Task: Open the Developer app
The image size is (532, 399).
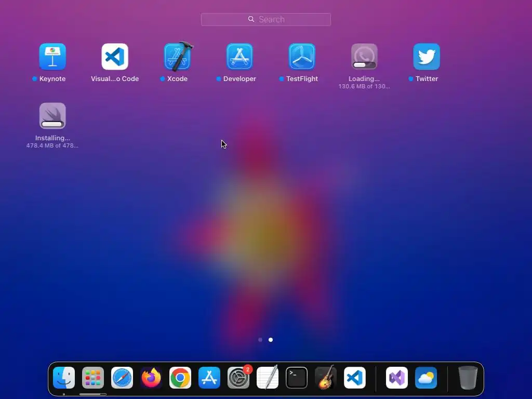Action: [240, 56]
